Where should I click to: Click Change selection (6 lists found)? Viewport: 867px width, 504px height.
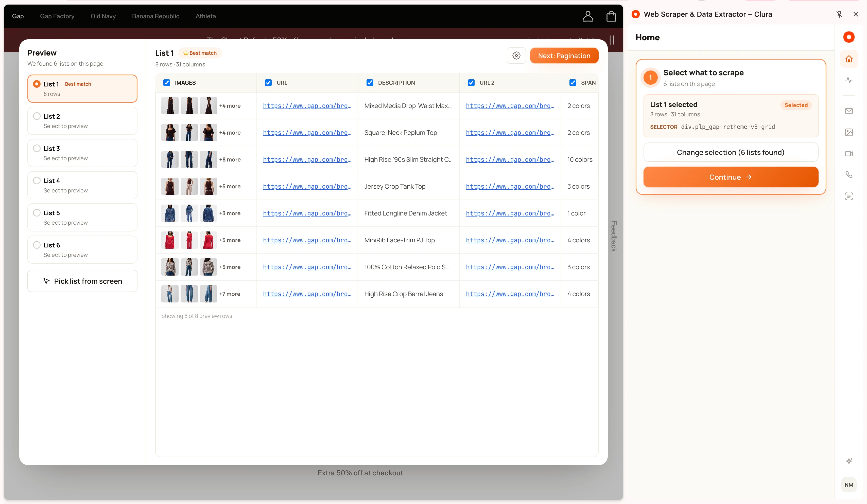pyautogui.click(x=731, y=152)
